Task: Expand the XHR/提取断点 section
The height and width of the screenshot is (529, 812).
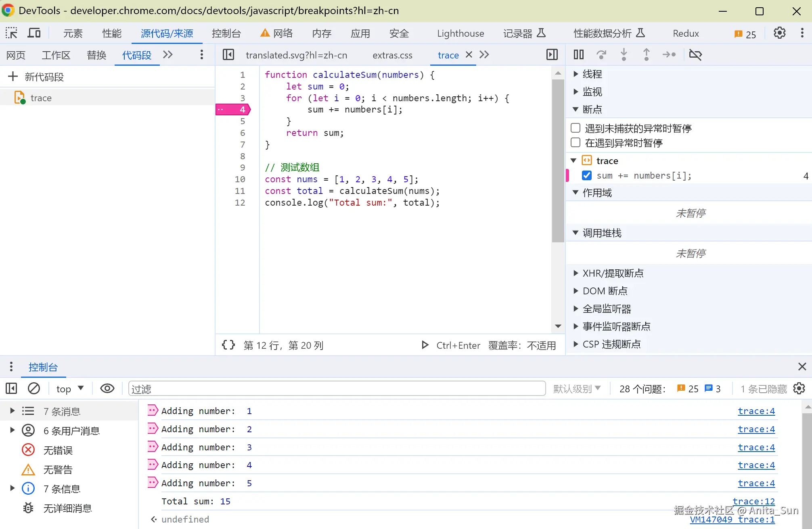Action: pos(612,273)
